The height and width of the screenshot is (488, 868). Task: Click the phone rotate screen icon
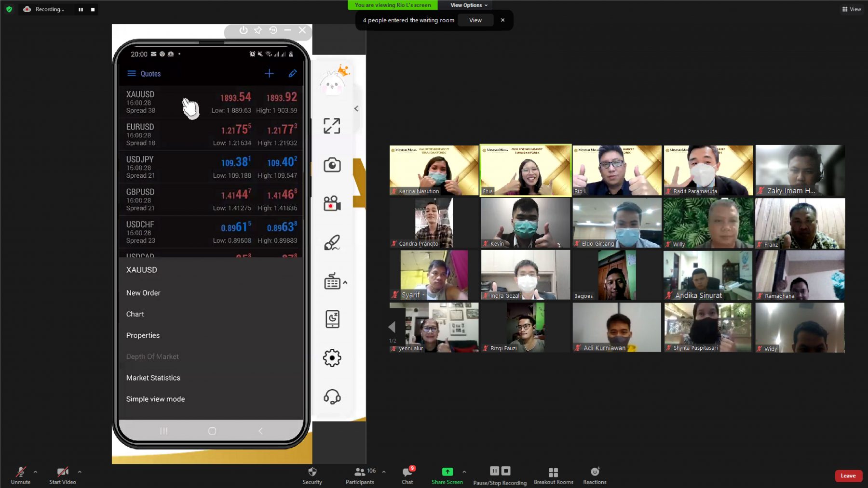click(x=332, y=319)
